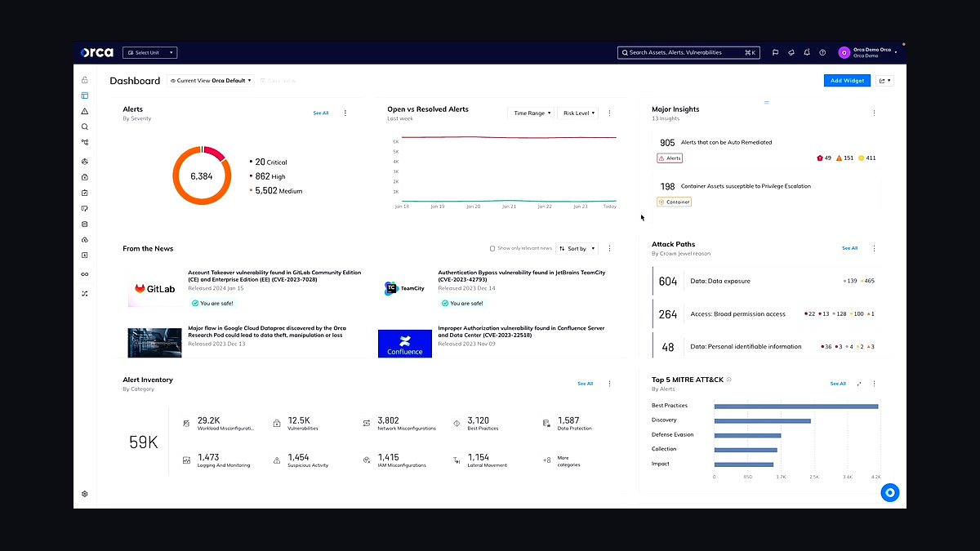The image size is (980, 551).
Task: Click the 29.2K Workload Misconfiguration category
Action: pos(219,423)
